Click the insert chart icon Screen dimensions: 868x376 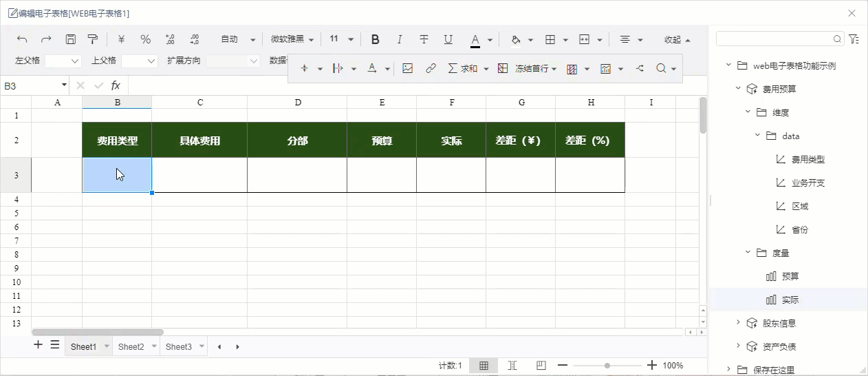605,68
